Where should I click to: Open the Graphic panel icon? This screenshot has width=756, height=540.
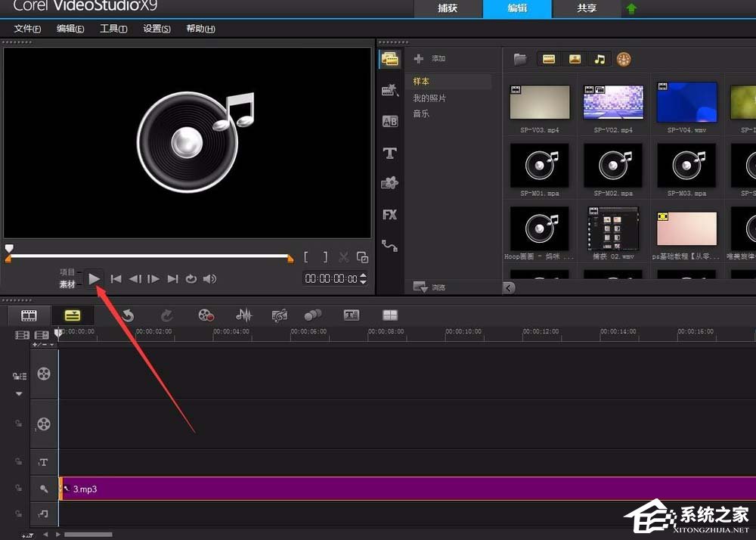(x=389, y=183)
